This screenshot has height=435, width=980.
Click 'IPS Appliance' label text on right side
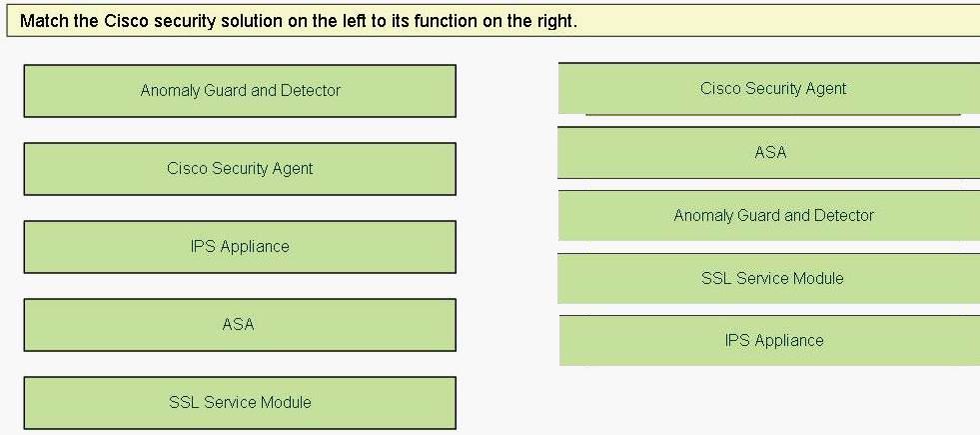(x=774, y=340)
